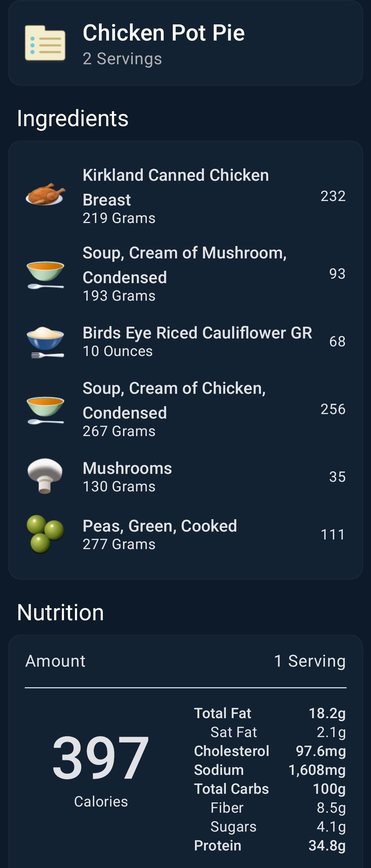
Task: Tap the Cream of Chicken soup bowl icon
Action: pyautogui.click(x=45, y=410)
